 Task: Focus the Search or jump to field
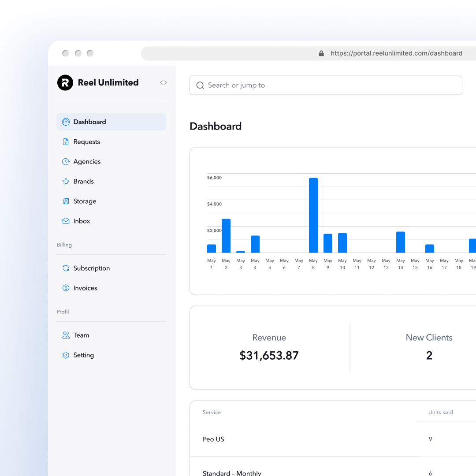(326, 86)
